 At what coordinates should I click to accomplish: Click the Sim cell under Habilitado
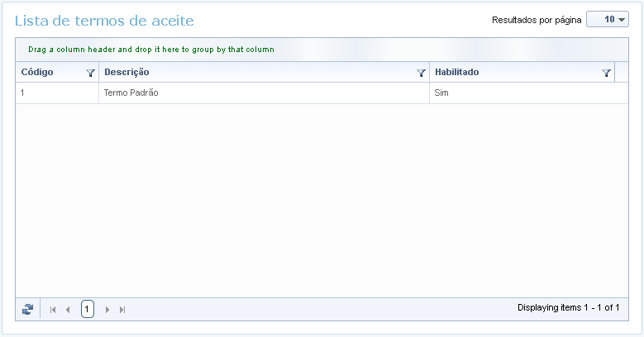tap(441, 93)
